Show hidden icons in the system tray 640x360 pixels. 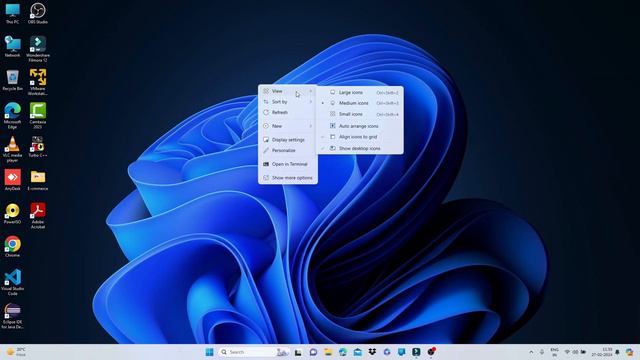(x=531, y=352)
